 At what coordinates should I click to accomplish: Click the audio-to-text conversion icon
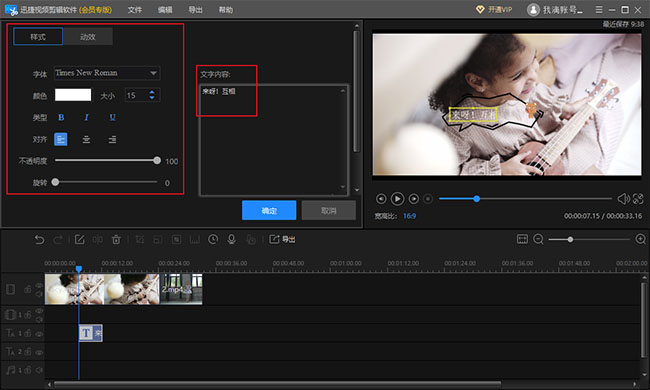(250, 240)
